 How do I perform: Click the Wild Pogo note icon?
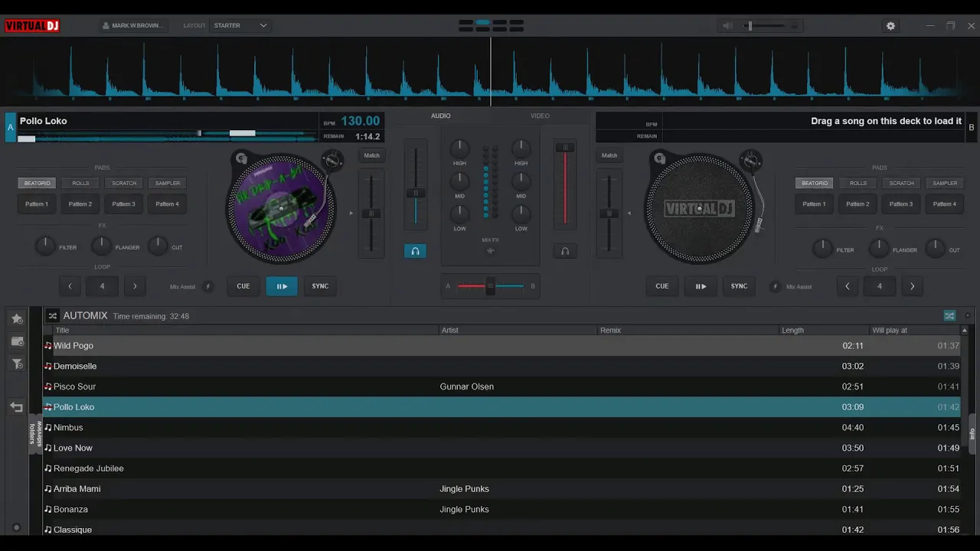tap(48, 346)
